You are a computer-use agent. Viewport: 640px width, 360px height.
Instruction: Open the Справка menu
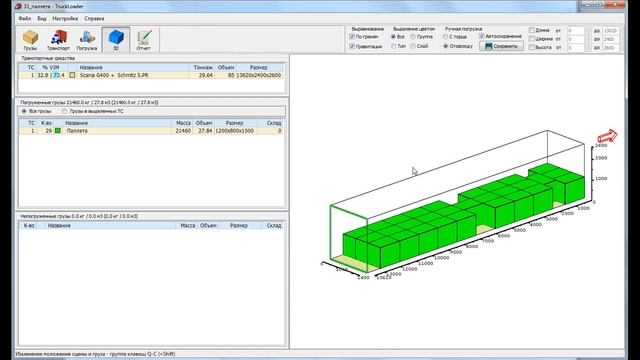(94, 18)
